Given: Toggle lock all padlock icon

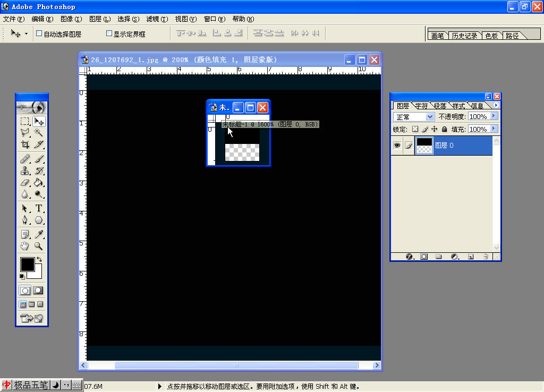Looking at the screenshot, I should (x=445, y=129).
